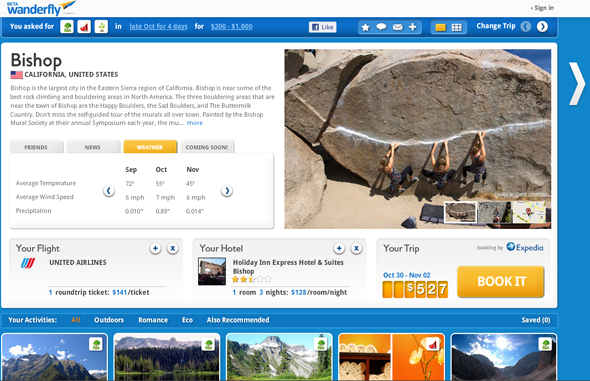Click the speech bubble comment icon
The width and height of the screenshot is (590, 381).
[381, 27]
